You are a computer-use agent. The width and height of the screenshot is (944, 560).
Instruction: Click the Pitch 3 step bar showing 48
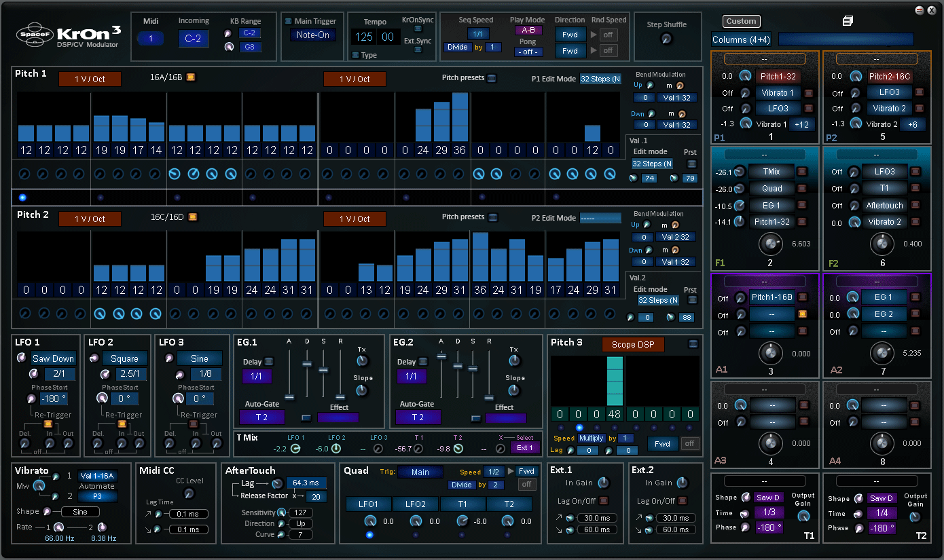(x=615, y=381)
